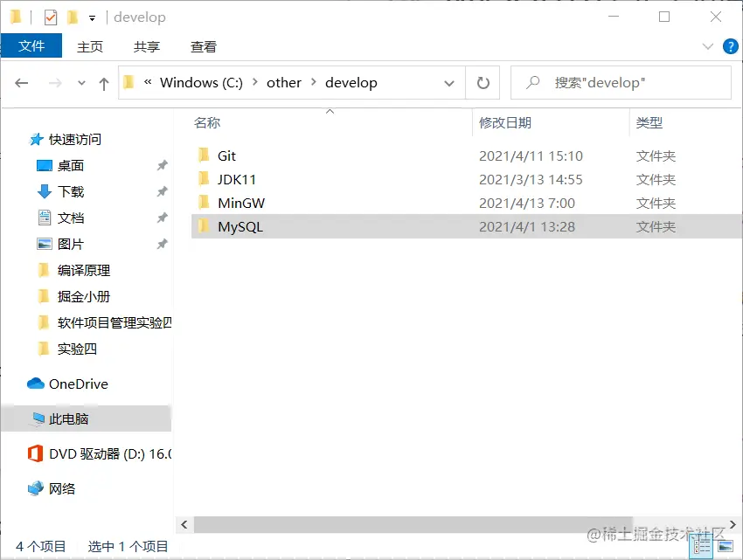Click the 桌面 desktop icon in sidebar
The width and height of the screenshot is (743, 560).
coord(45,165)
